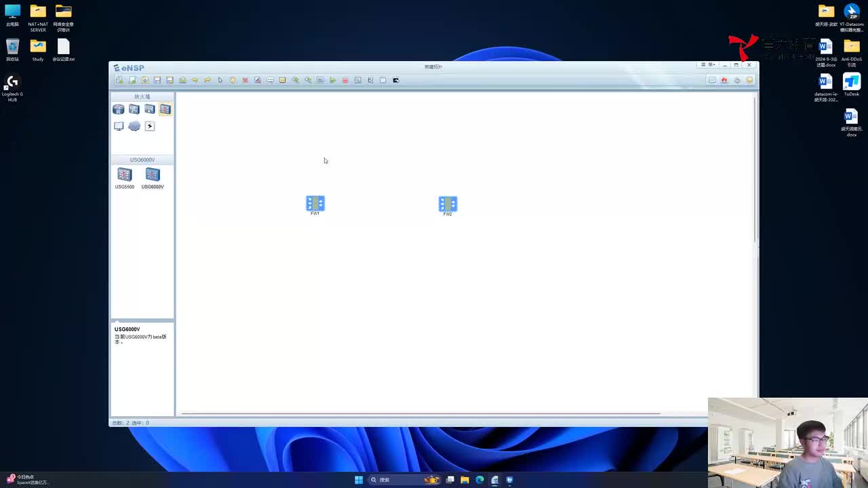The image size is (868, 488).
Task: Open the Recycle Bin desktop icon
Action: 12,49
